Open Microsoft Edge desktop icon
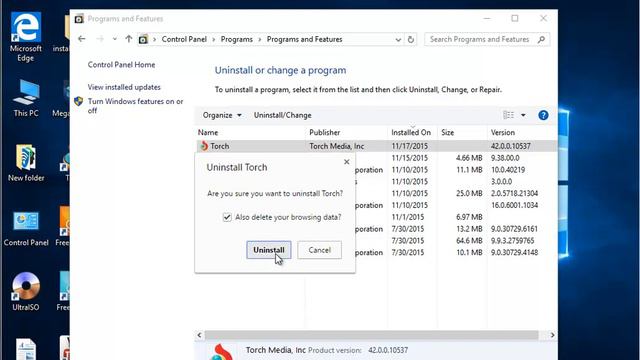 click(25, 37)
